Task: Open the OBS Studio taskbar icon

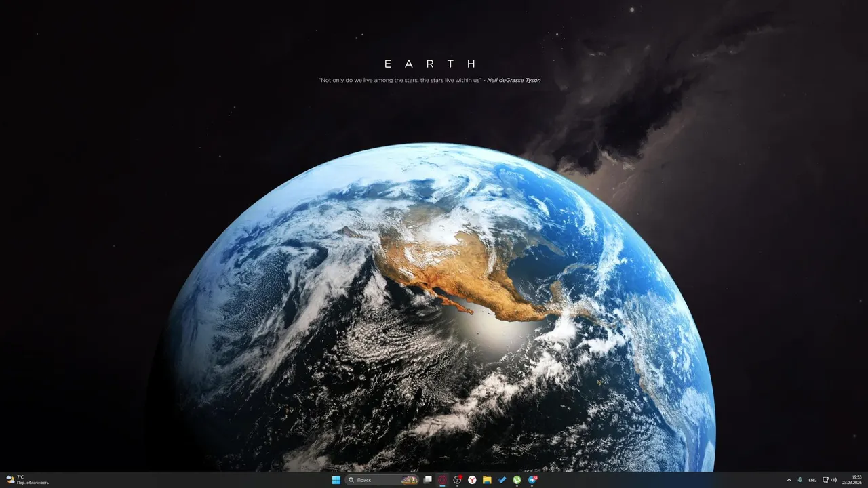Action: point(458,480)
